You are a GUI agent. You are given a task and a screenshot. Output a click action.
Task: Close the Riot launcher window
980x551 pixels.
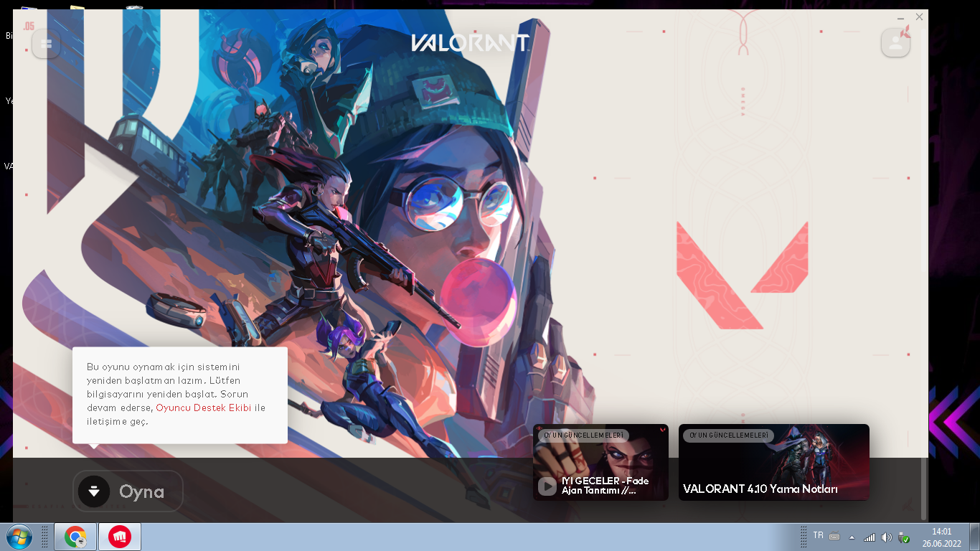pyautogui.click(x=919, y=17)
